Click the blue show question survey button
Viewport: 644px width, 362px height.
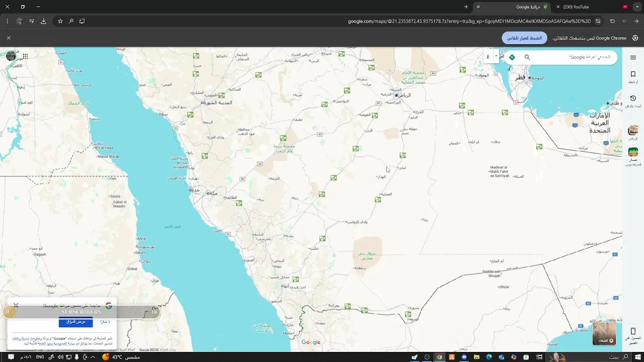pyautogui.click(x=76, y=322)
